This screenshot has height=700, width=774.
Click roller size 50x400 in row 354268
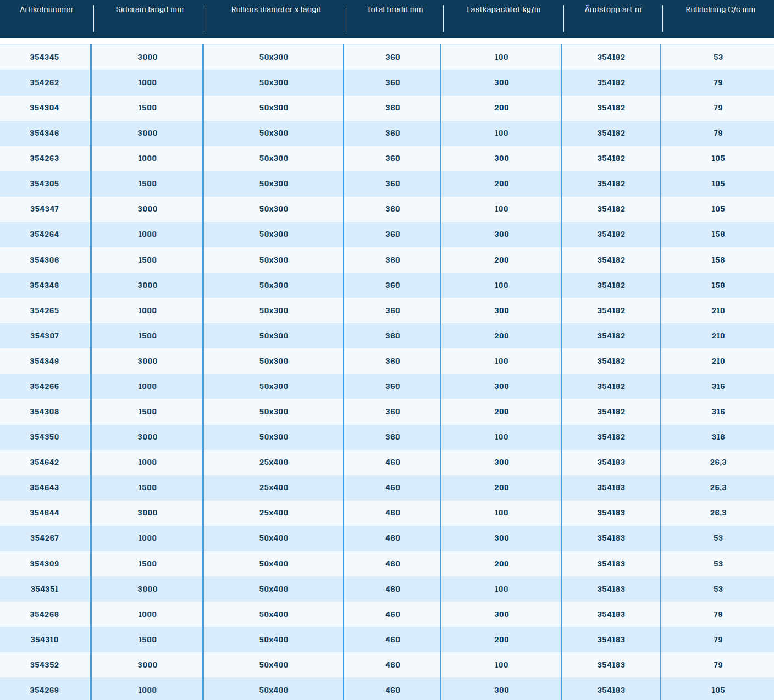(274, 614)
